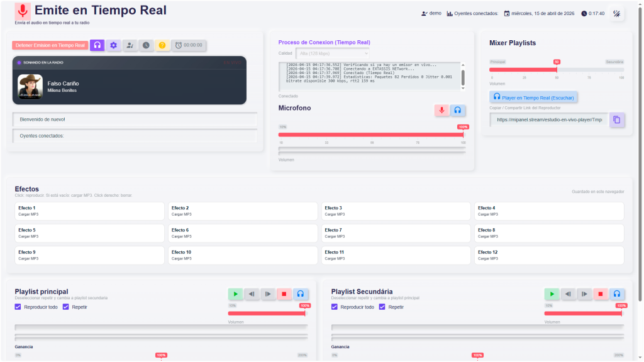Stop the Playlist Secundária playback
The image size is (644, 362).
pos(601,293)
